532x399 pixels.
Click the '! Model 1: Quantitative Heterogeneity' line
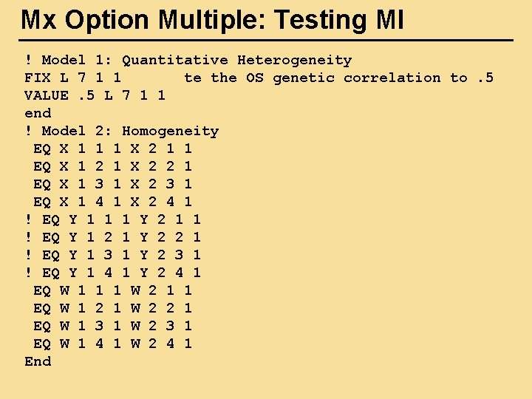pyautogui.click(x=188, y=60)
